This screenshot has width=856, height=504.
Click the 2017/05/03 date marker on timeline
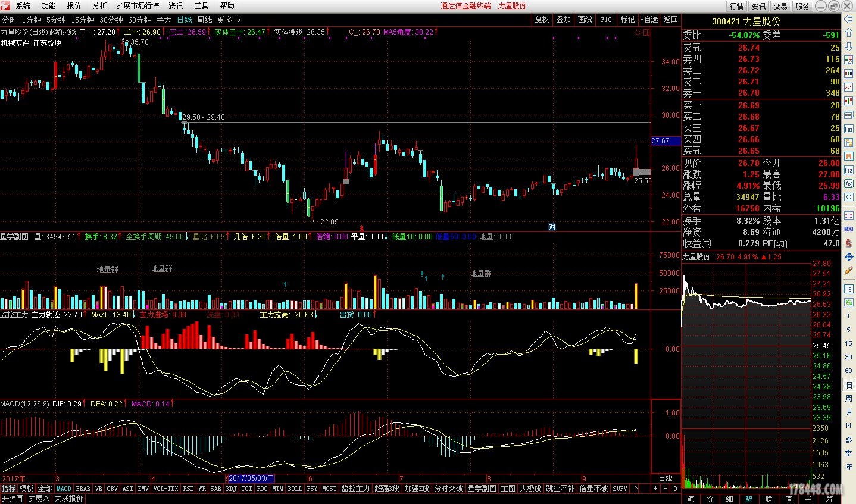coord(252,478)
